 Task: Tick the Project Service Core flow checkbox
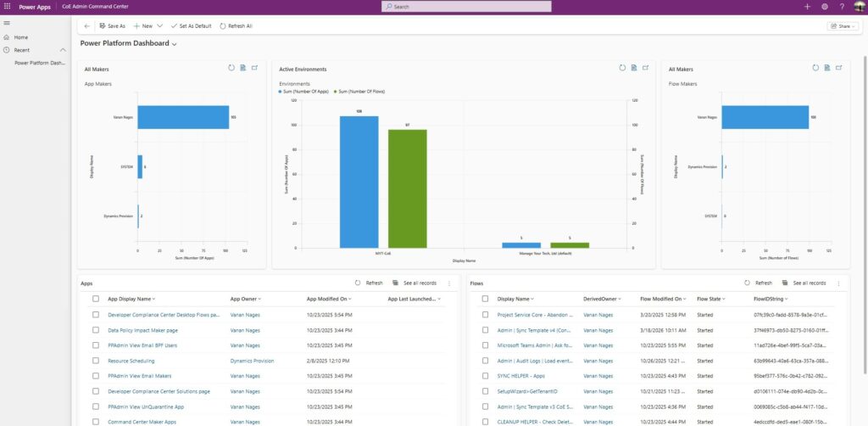(485, 314)
